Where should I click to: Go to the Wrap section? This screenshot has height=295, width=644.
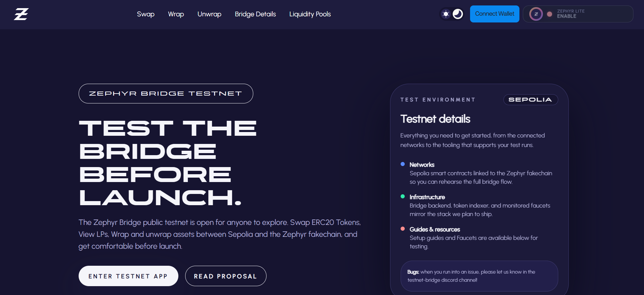176,14
